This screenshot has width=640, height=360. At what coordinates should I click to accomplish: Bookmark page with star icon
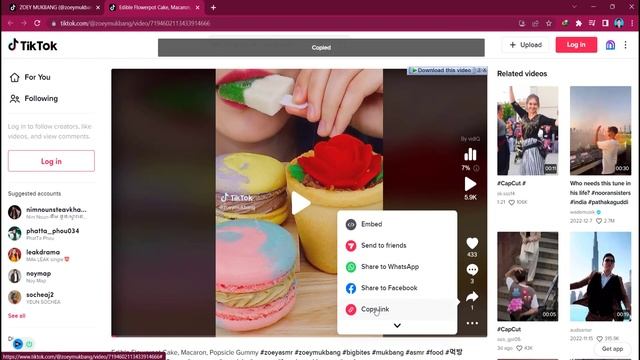549,23
